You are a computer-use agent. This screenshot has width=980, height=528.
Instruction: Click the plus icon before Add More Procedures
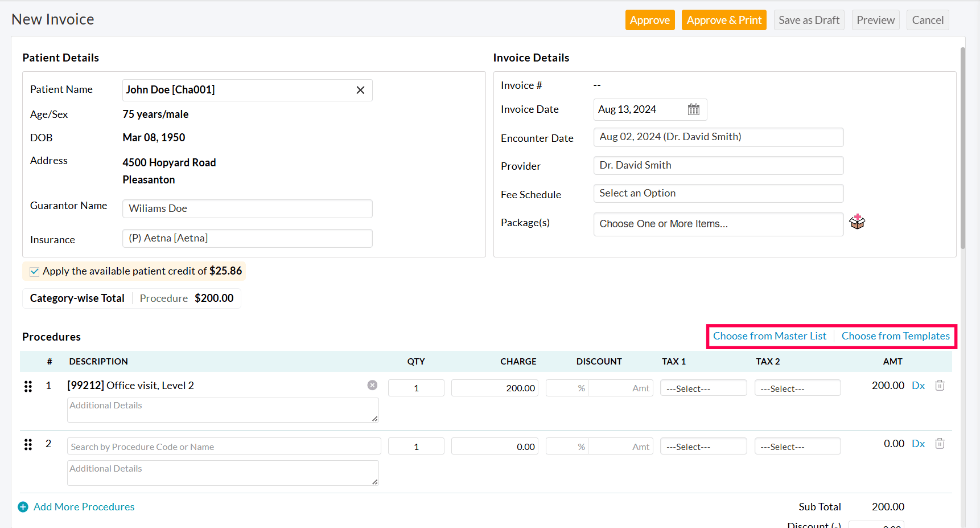[x=23, y=506]
